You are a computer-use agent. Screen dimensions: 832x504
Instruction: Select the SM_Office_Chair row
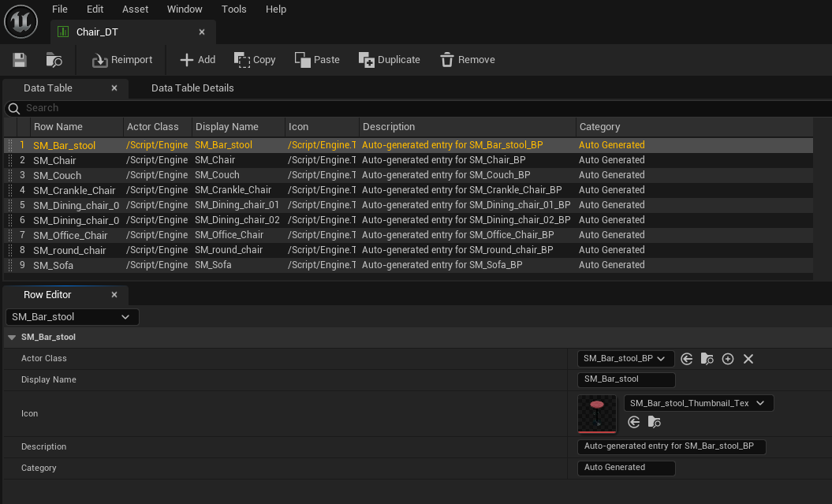pos(71,235)
